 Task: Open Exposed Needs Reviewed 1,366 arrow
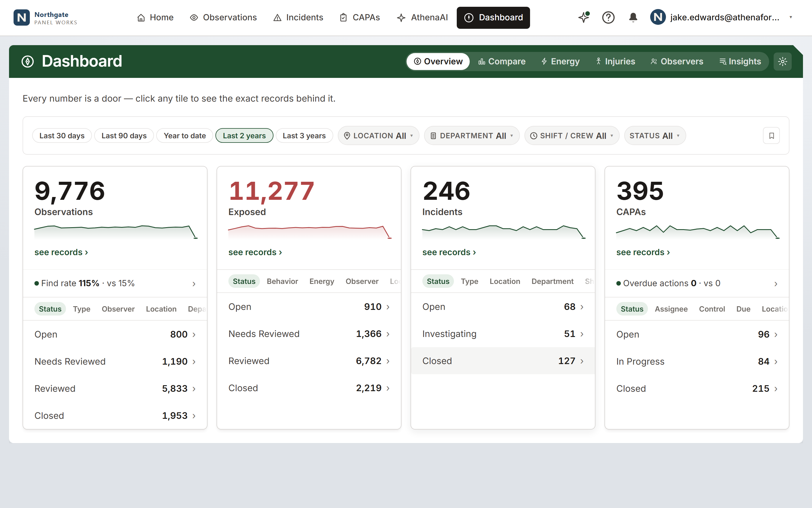[x=388, y=334]
